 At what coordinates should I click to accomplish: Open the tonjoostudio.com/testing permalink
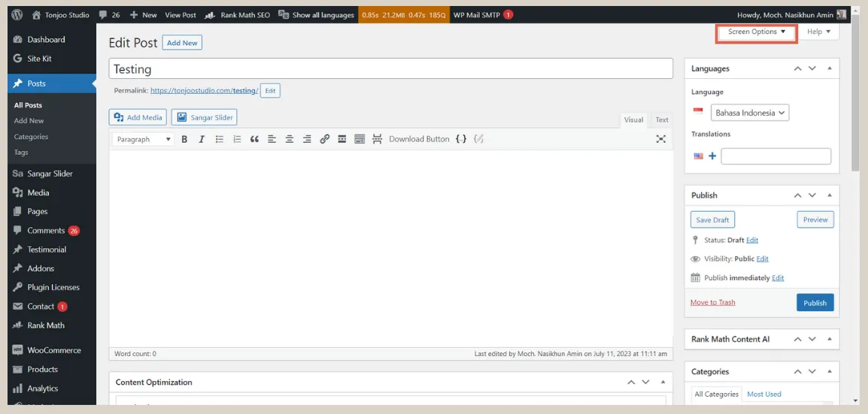tap(205, 91)
